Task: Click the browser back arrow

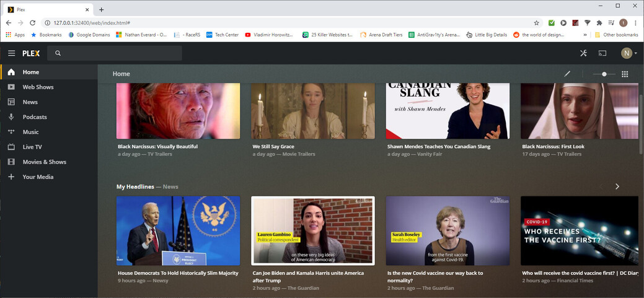Action: (9, 23)
